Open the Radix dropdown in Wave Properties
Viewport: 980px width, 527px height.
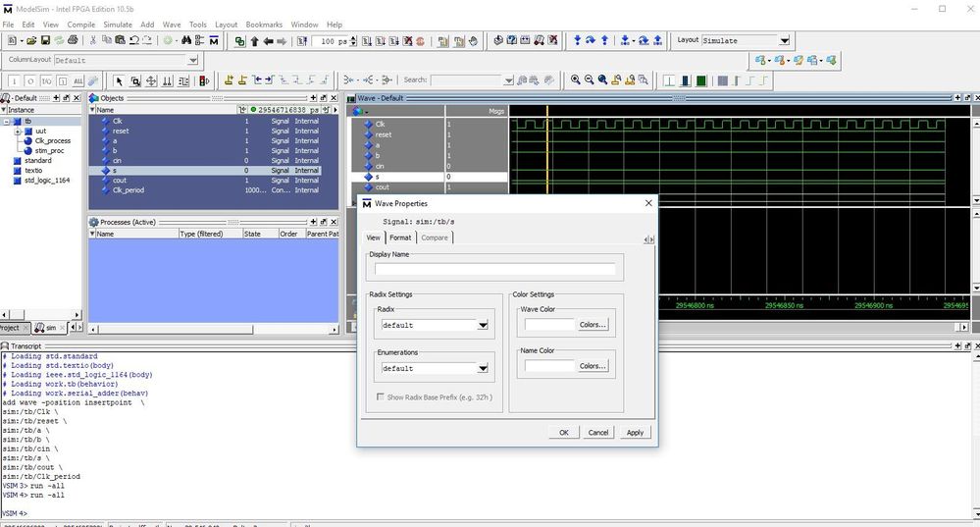click(483, 325)
